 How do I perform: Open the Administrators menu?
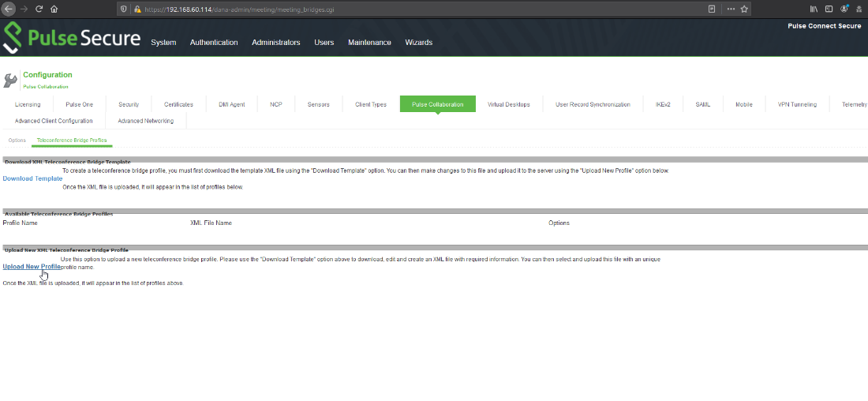275,43
